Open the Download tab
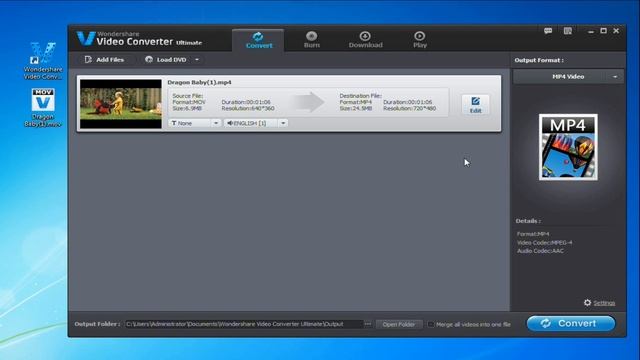This screenshot has width=640, height=360. [365, 40]
